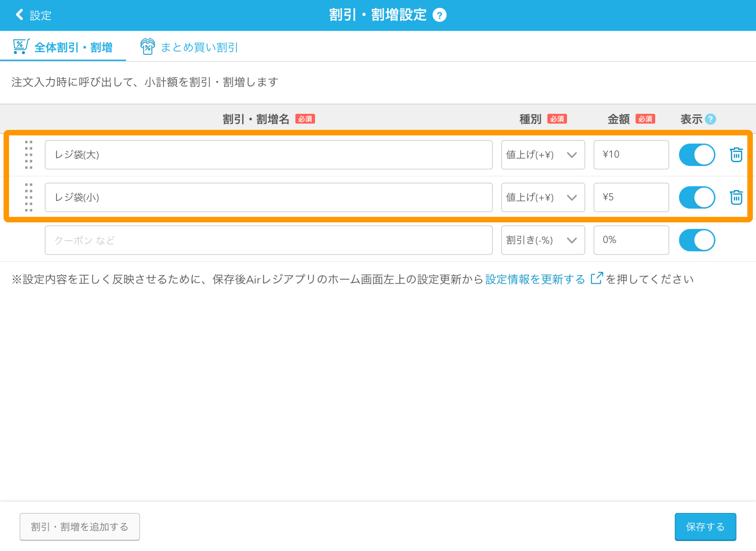Toggle display switch for レジ袋(小)

click(697, 197)
